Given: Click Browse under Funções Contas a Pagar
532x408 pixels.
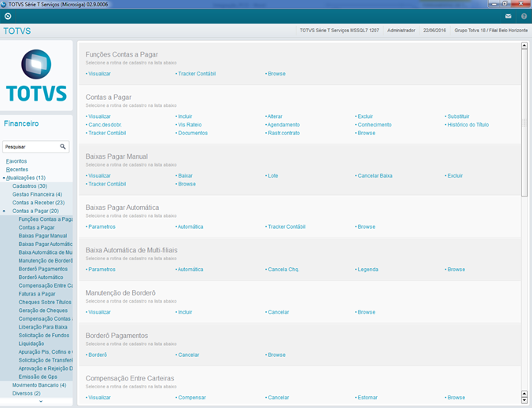Looking at the screenshot, I should (276, 74).
